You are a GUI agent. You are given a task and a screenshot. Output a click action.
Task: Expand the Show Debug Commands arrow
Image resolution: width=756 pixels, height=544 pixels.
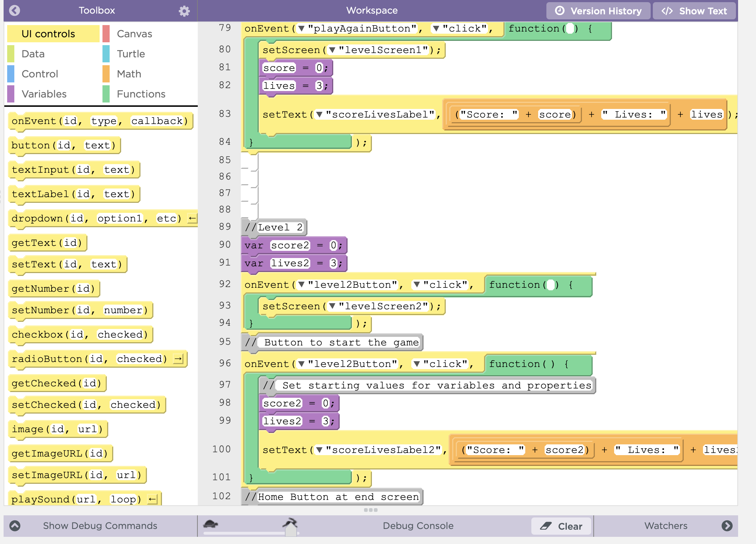pos(15,526)
